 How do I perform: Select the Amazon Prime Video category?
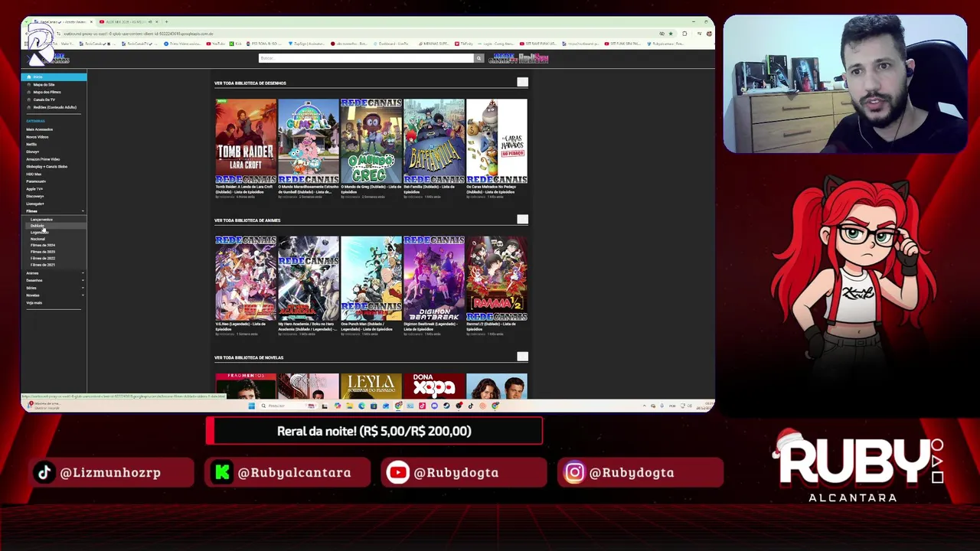(43, 159)
